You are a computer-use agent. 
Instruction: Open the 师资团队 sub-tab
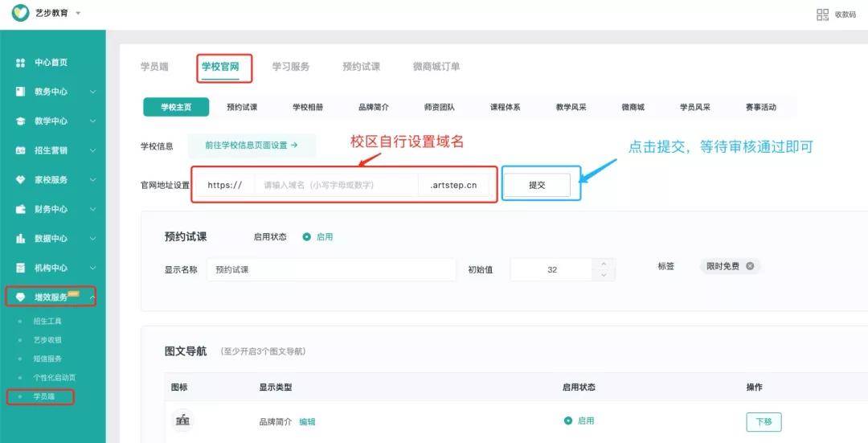440,107
